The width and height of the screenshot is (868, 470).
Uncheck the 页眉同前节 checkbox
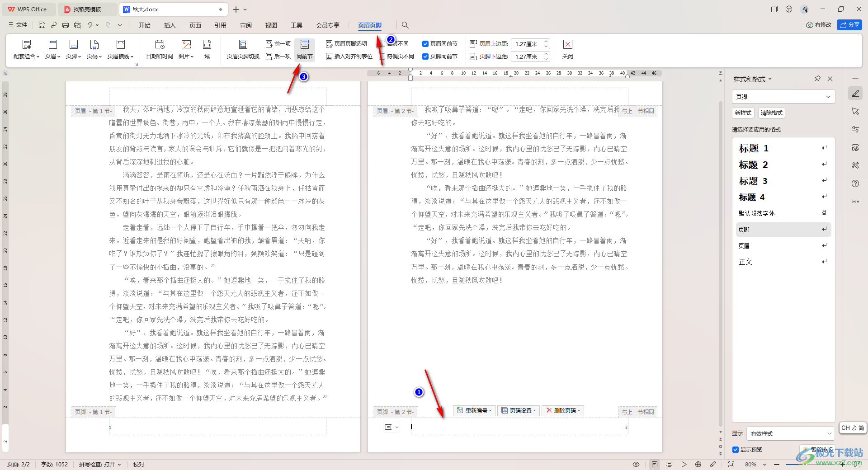425,44
